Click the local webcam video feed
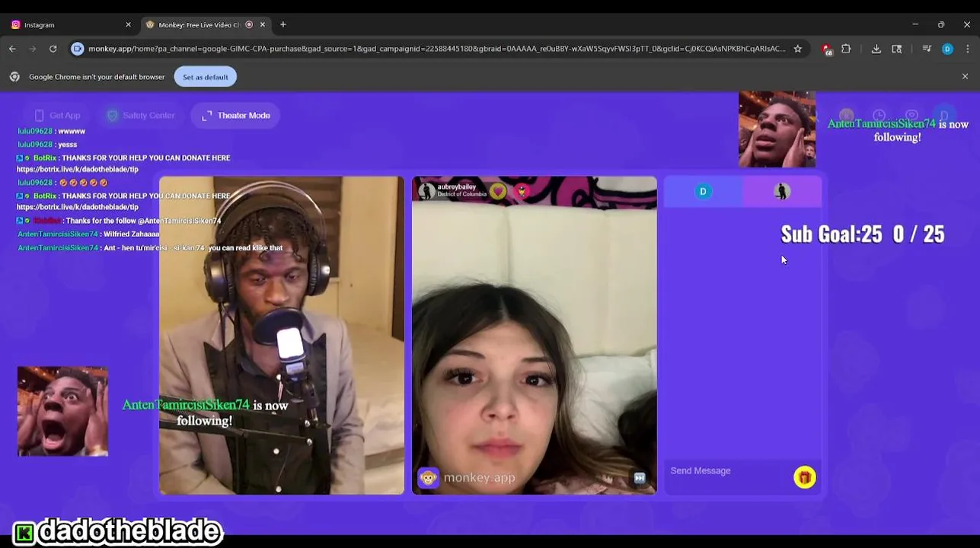Viewport: 980px width, 548px height. (282, 336)
